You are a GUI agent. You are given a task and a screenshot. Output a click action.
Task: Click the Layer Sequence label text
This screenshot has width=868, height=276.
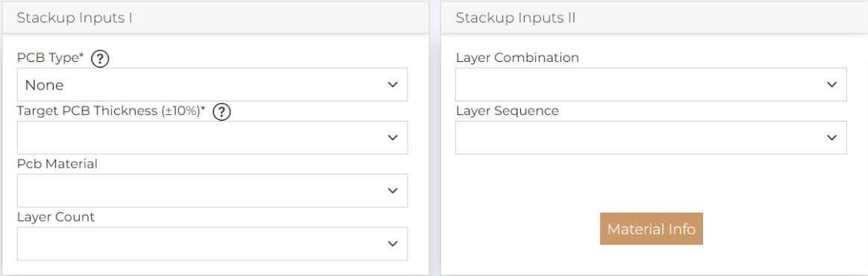(x=507, y=111)
